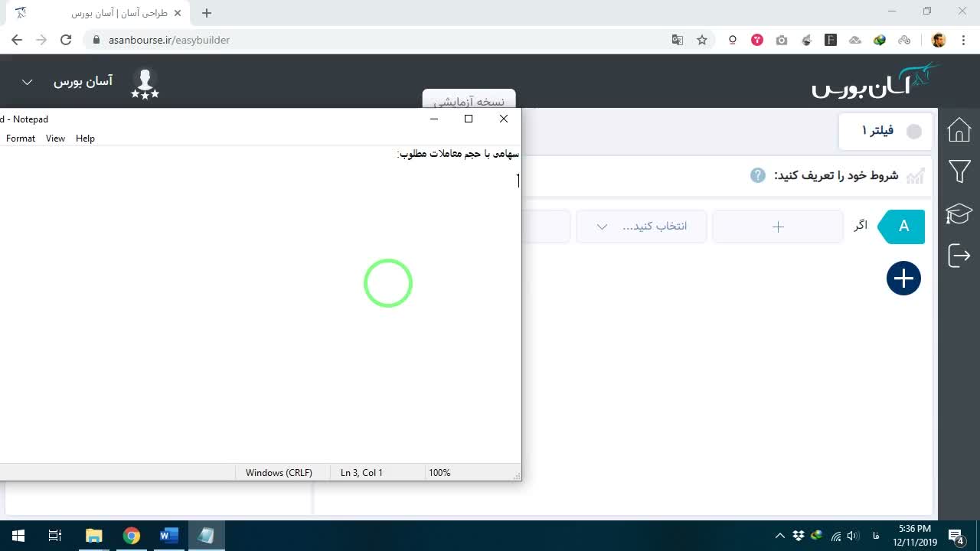Screen dimensions: 980x551
Task: Open the home icon in the right sidebar
Action: pyautogui.click(x=959, y=130)
